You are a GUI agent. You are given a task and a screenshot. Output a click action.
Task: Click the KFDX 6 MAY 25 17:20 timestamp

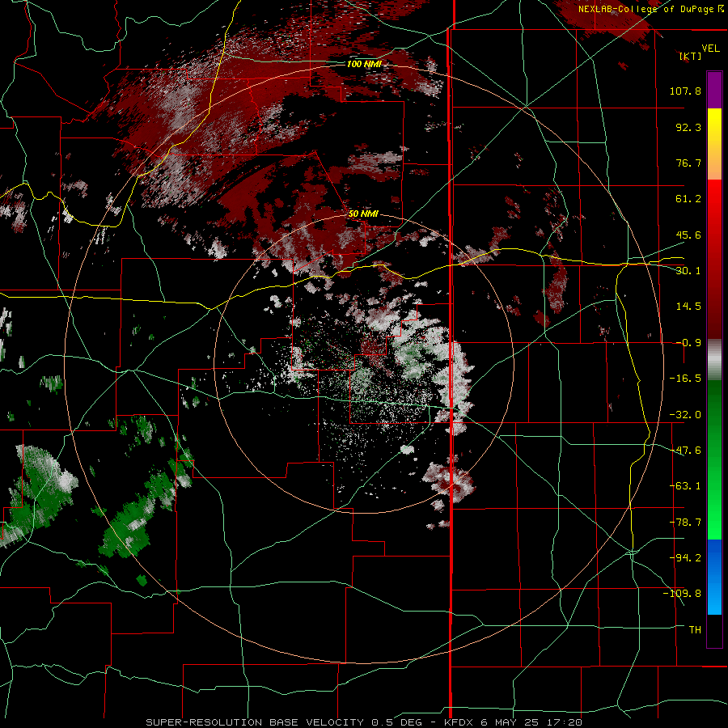[x=513, y=722]
